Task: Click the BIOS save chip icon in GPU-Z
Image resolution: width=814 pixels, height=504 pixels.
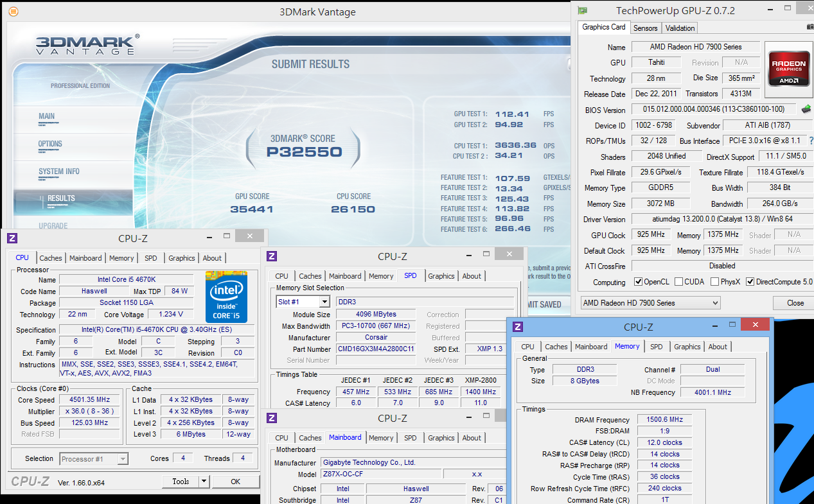Action: pos(806,109)
